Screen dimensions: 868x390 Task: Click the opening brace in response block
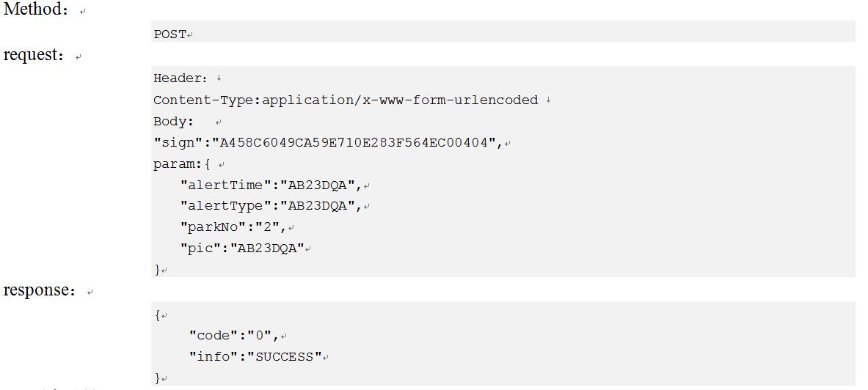(157, 315)
